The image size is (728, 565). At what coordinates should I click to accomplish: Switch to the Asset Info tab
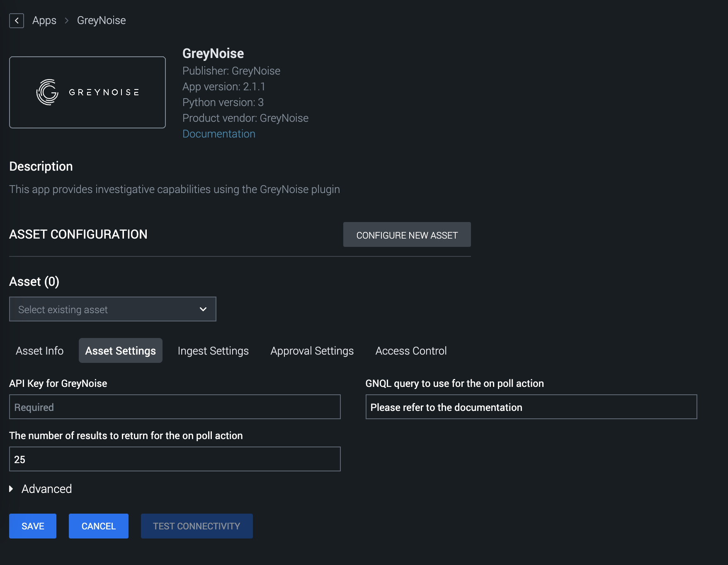click(40, 351)
